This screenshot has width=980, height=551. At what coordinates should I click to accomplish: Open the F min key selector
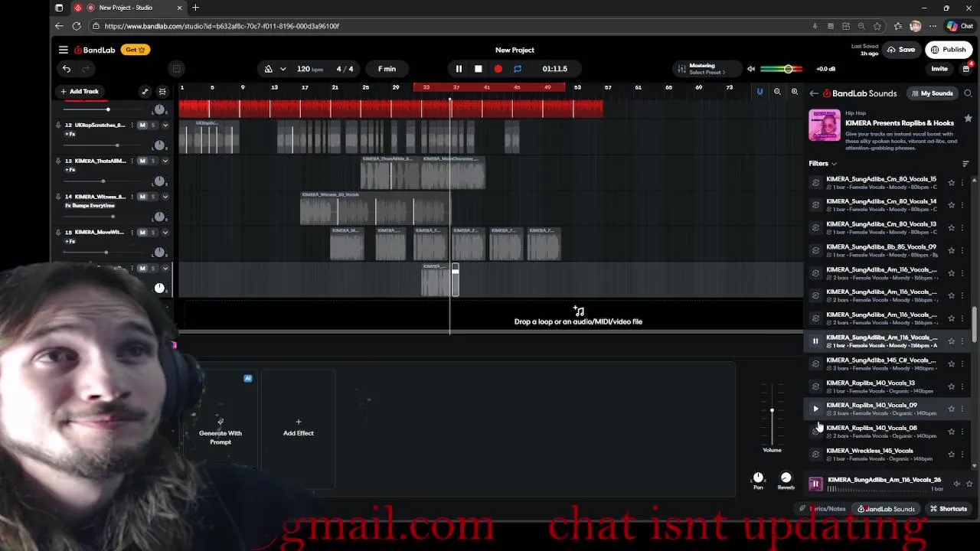point(387,69)
